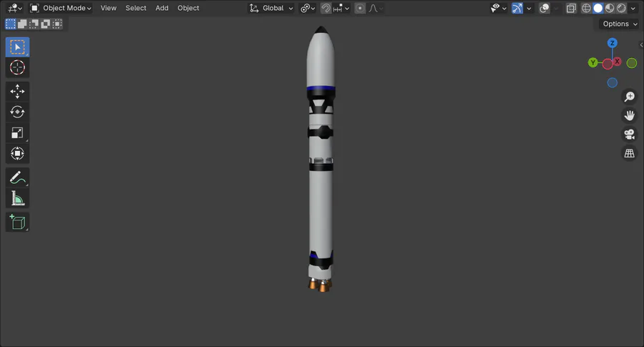
Task: Set selection mode to subtract
Action: click(x=34, y=24)
